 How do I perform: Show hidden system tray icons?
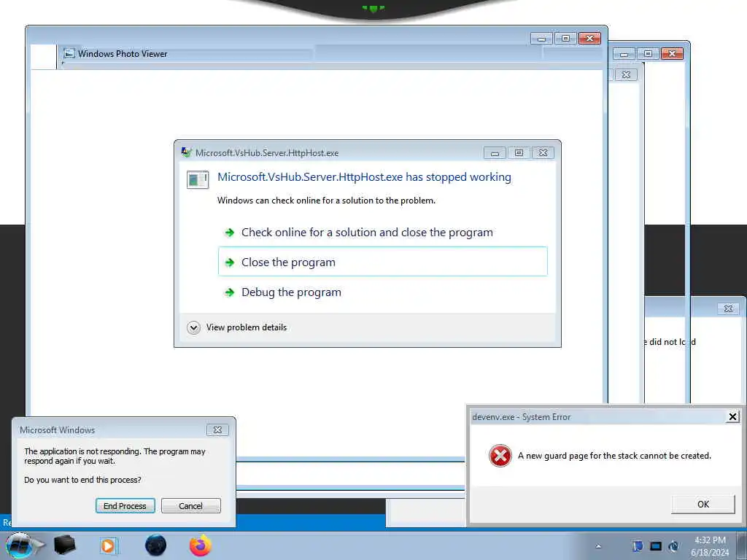598,546
